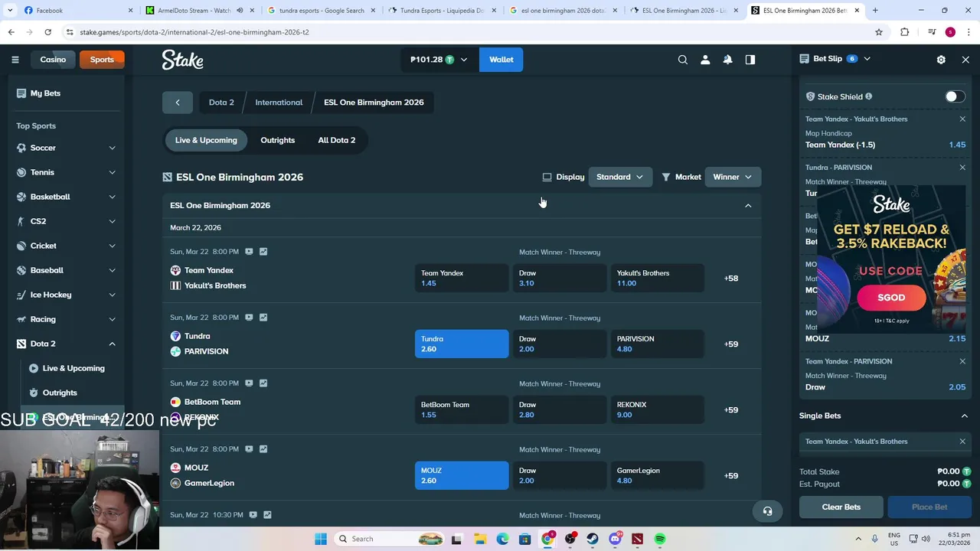
Task: Remove Tundra - PARIVISION Tundra bet from slip
Action: [x=962, y=167]
